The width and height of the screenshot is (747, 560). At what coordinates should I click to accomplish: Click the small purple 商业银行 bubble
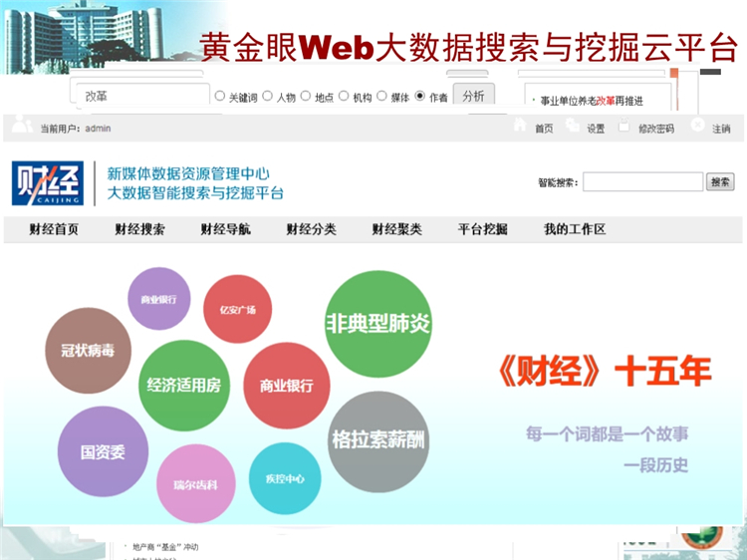[x=158, y=299]
